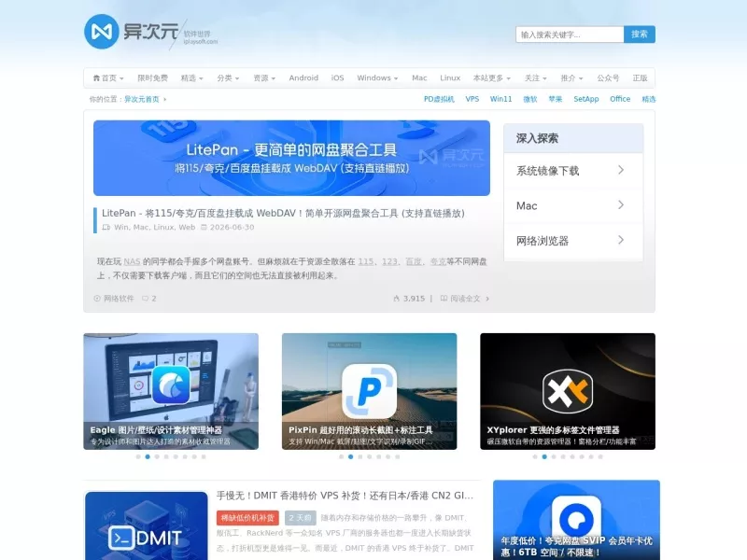Click the XYplorer app icon
Screen dimensions: 747x560
click(568, 391)
